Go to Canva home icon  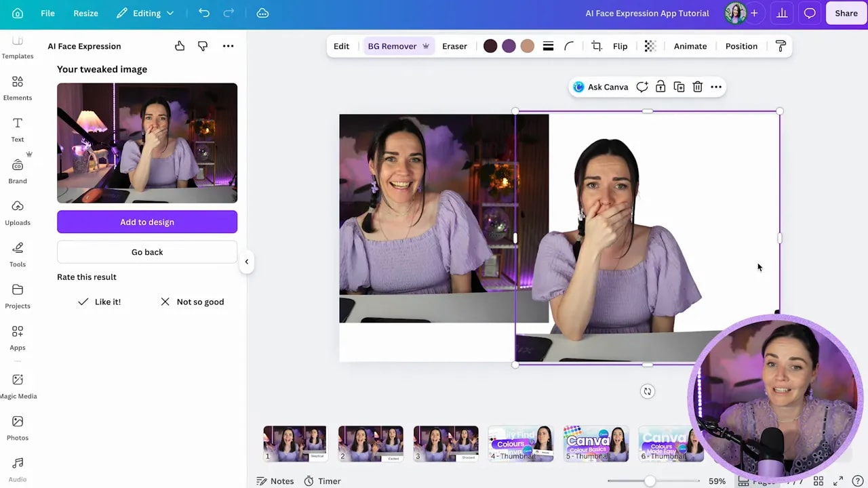coord(18,13)
